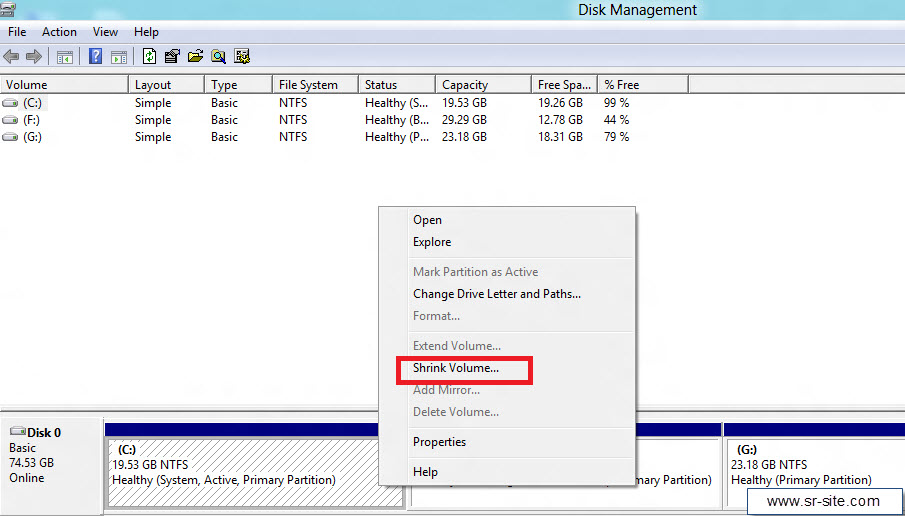Open Help via blue question icon
The image size is (905, 516).
[96, 56]
